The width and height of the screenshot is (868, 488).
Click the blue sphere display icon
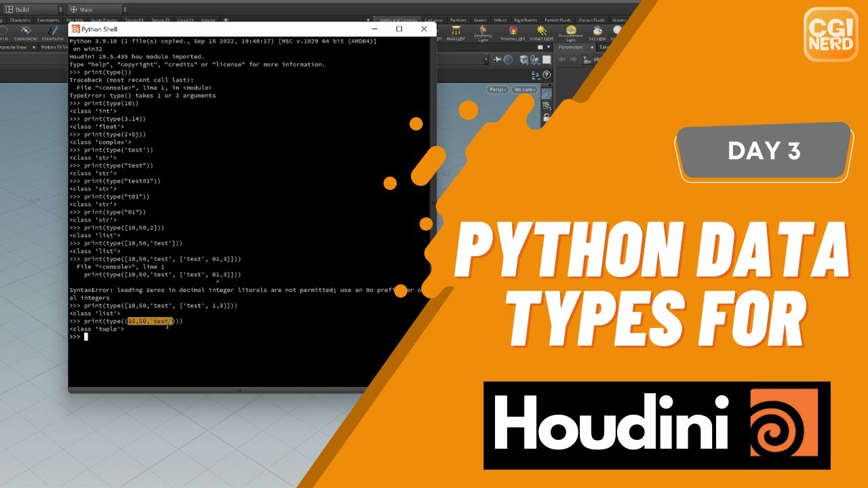[x=536, y=60]
